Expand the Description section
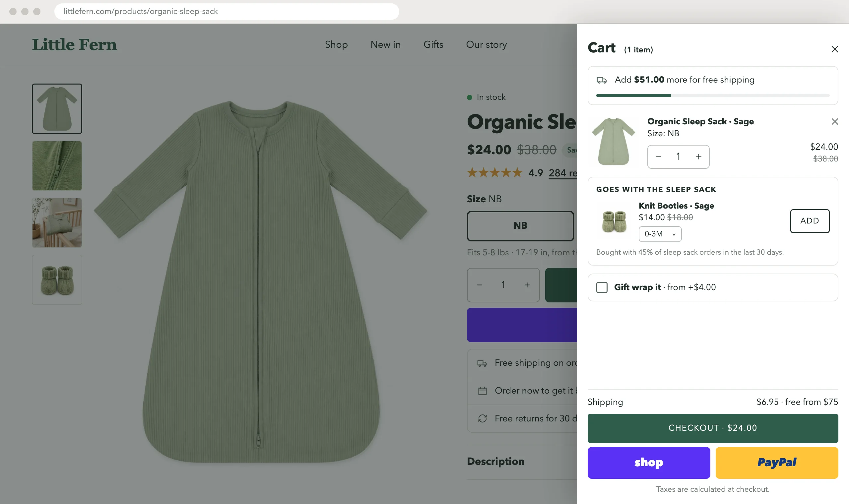This screenshot has width=849, height=504. coord(522,461)
